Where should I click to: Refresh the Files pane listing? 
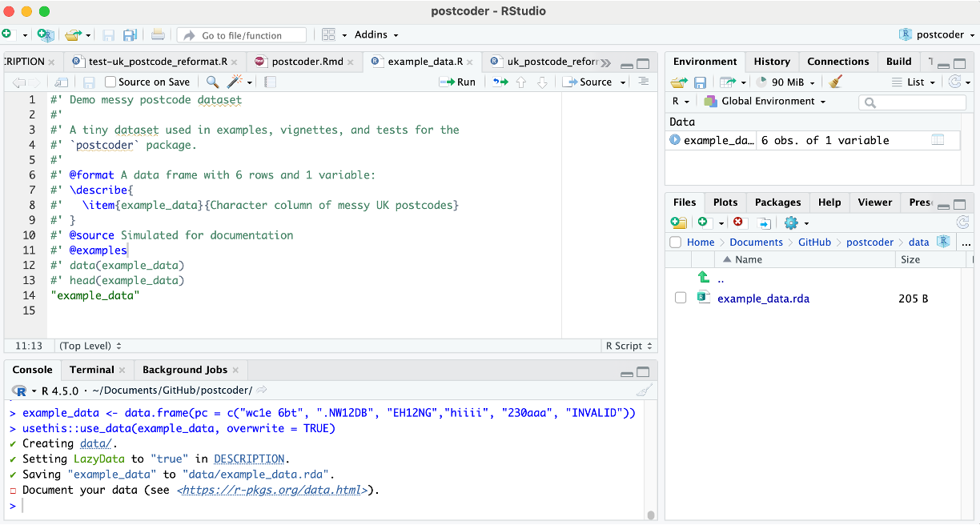[962, 222]
